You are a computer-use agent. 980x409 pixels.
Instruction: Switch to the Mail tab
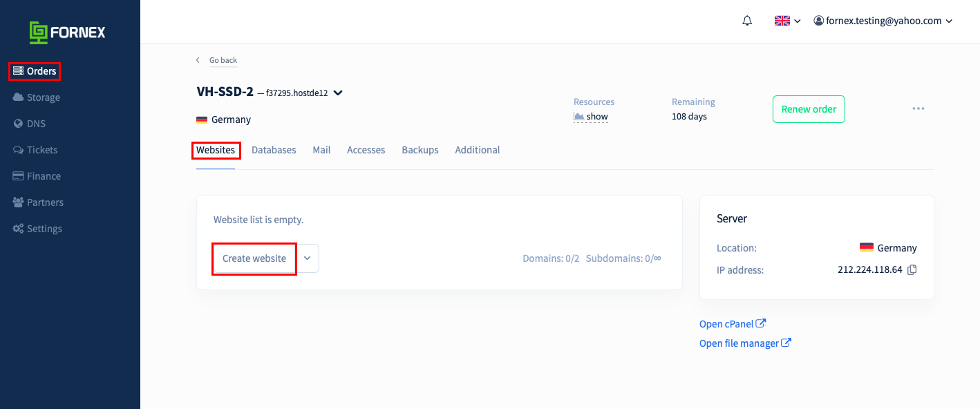pos(321,150)
